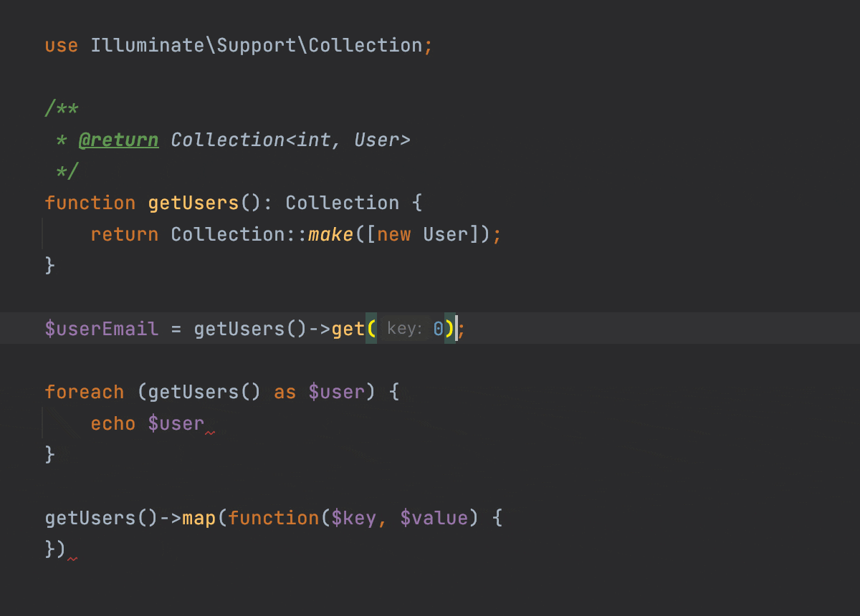
Task: Click the @return docblock tag
Action: coord(118,140)
